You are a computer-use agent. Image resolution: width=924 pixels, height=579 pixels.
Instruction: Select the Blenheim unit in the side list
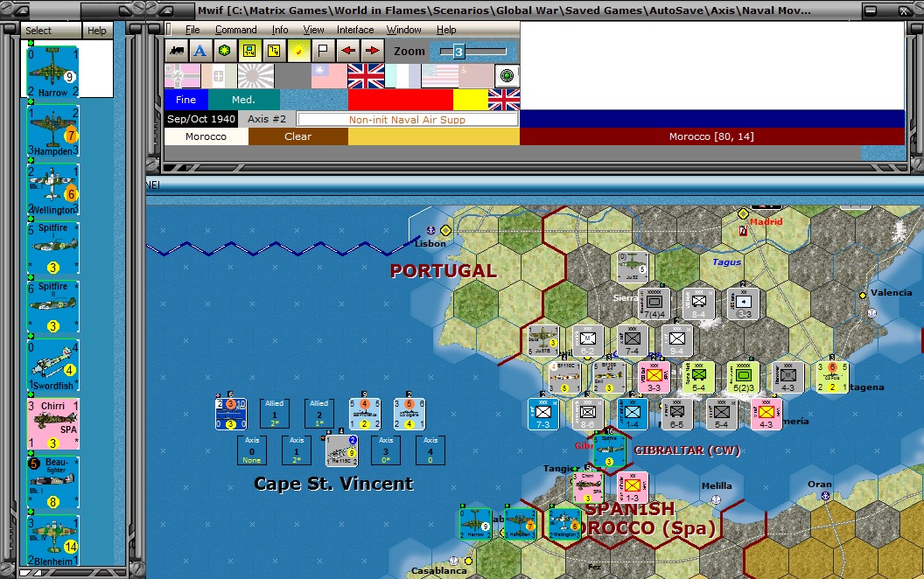click(53, 541)
